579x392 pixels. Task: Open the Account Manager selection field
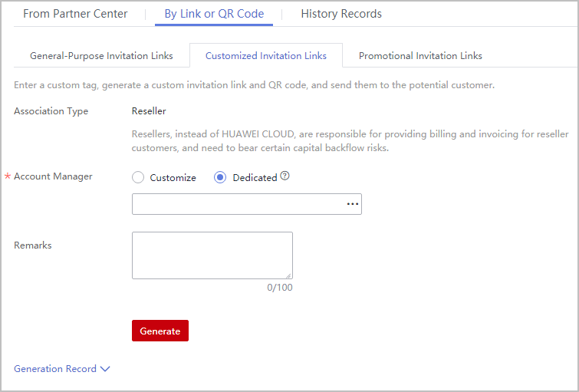[x=238, y=204]
